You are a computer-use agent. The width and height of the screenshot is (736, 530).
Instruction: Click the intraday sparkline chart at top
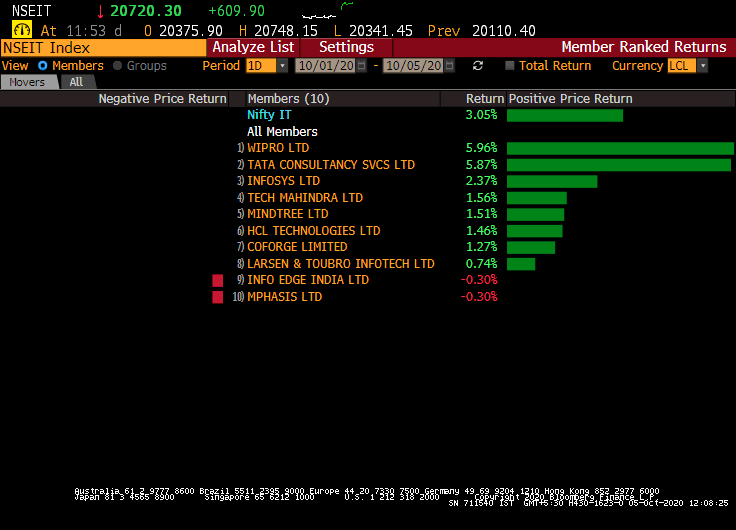331,11
